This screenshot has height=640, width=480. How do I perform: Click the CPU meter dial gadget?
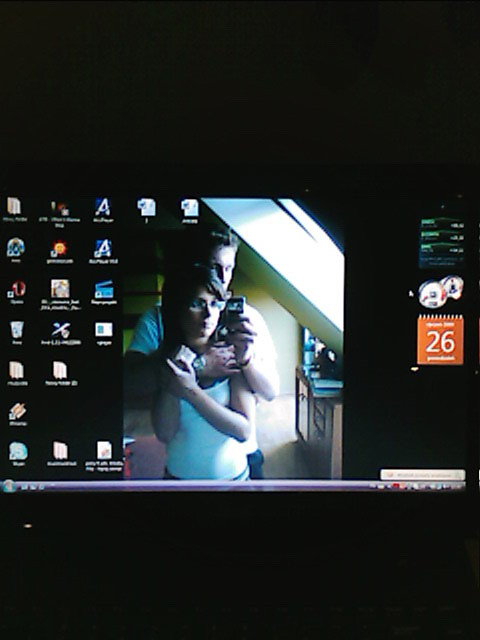tap(441, 291)
